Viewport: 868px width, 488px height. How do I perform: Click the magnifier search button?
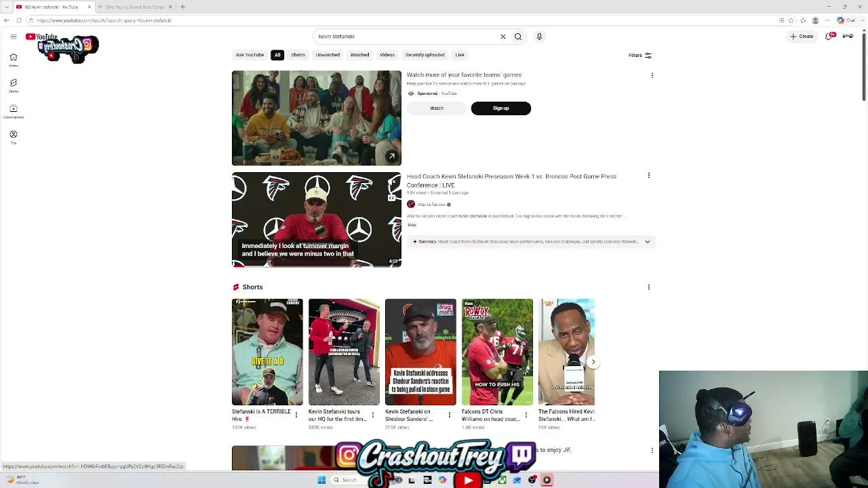pyautogui.click(x=518, y=37)
